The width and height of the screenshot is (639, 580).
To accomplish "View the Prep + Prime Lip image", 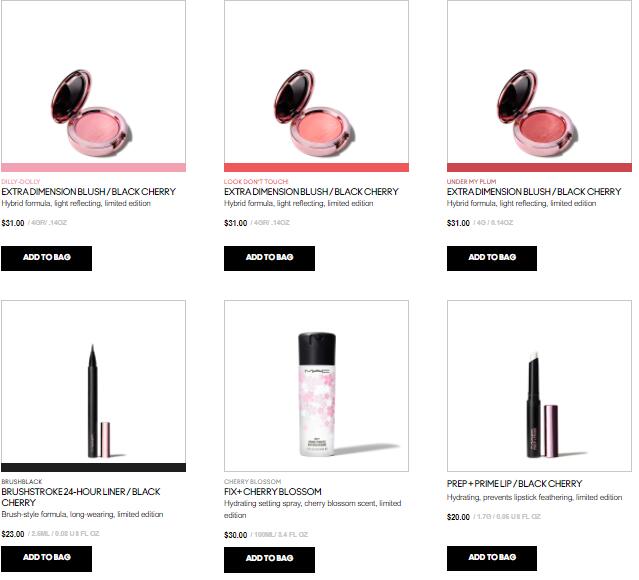I will coord(539,386).
